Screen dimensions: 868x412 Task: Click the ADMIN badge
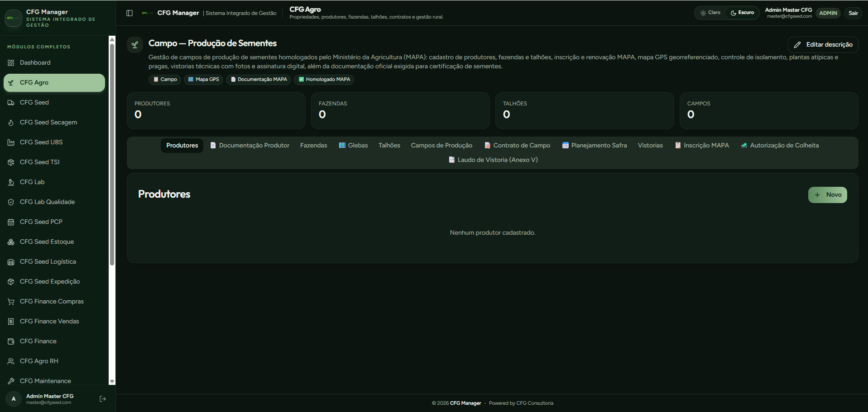coord(828,13)
